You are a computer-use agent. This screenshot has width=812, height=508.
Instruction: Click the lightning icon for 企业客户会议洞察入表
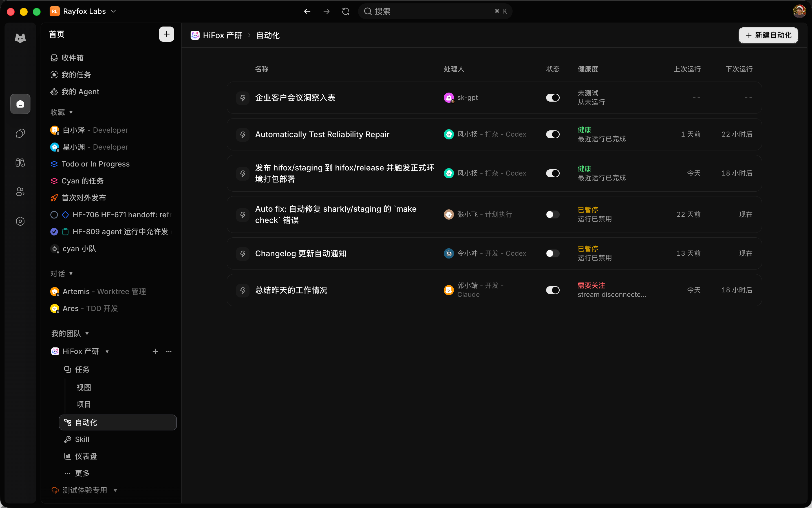pos(242,98)
